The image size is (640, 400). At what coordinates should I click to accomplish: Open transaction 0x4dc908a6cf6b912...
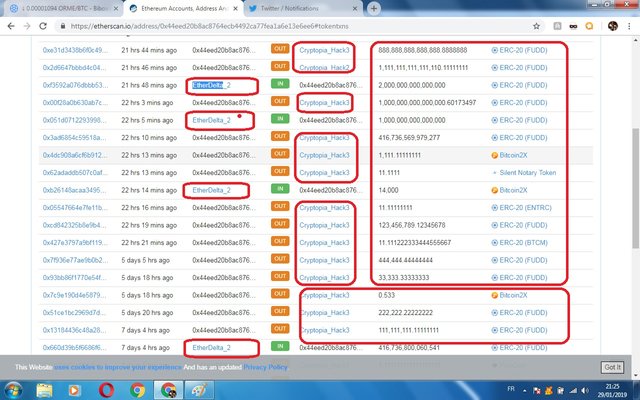[76, 156]
